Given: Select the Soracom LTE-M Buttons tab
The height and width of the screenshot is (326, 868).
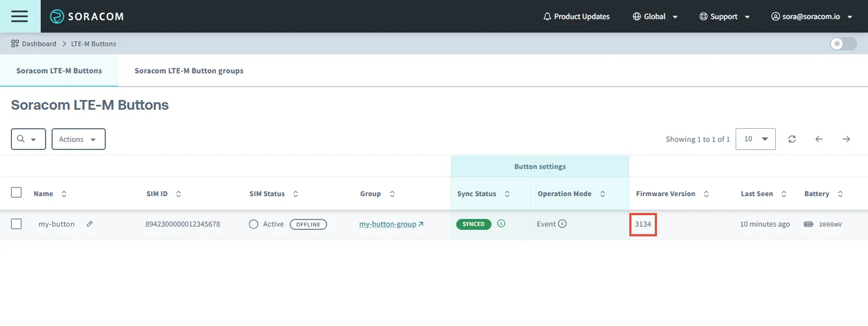Looking at the screenshot, I should 59,71.
